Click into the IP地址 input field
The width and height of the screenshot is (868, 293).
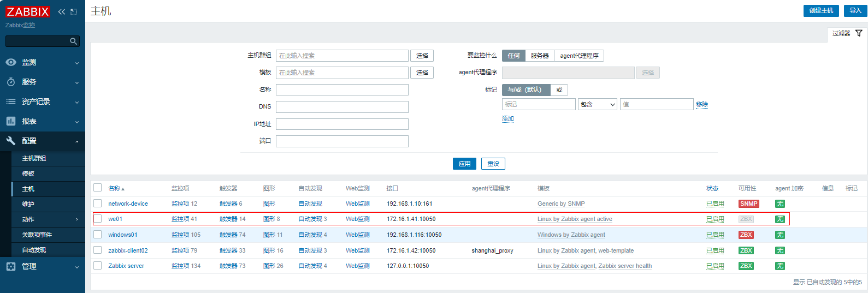(x=342, y=124)
